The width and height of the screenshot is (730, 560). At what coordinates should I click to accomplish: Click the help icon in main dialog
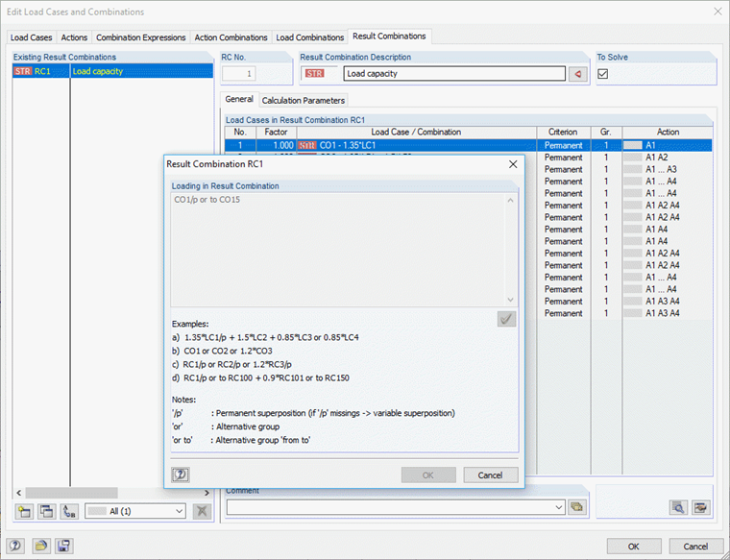coord(15,546)
